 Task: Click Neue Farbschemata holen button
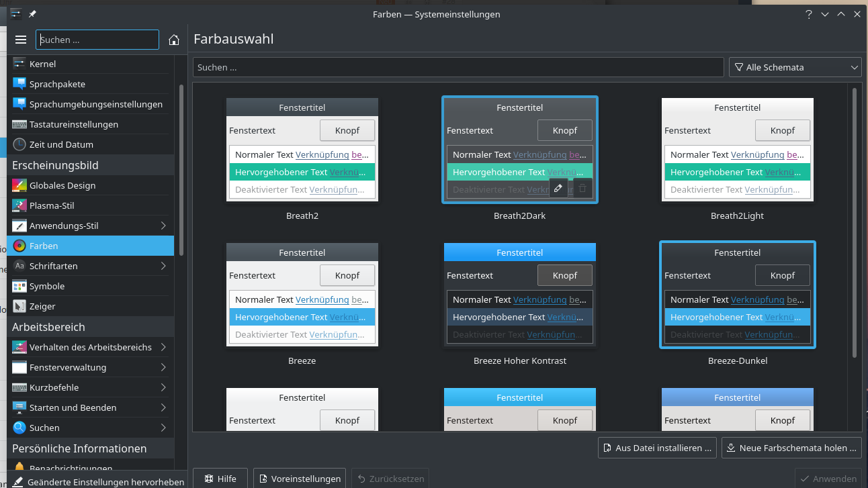click(791, 448)
